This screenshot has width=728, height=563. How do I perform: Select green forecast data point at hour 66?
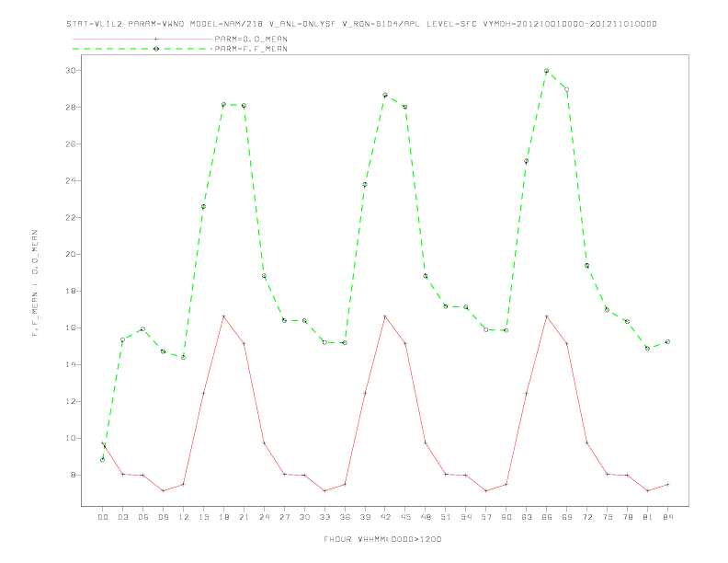click(x=547, y=71)
